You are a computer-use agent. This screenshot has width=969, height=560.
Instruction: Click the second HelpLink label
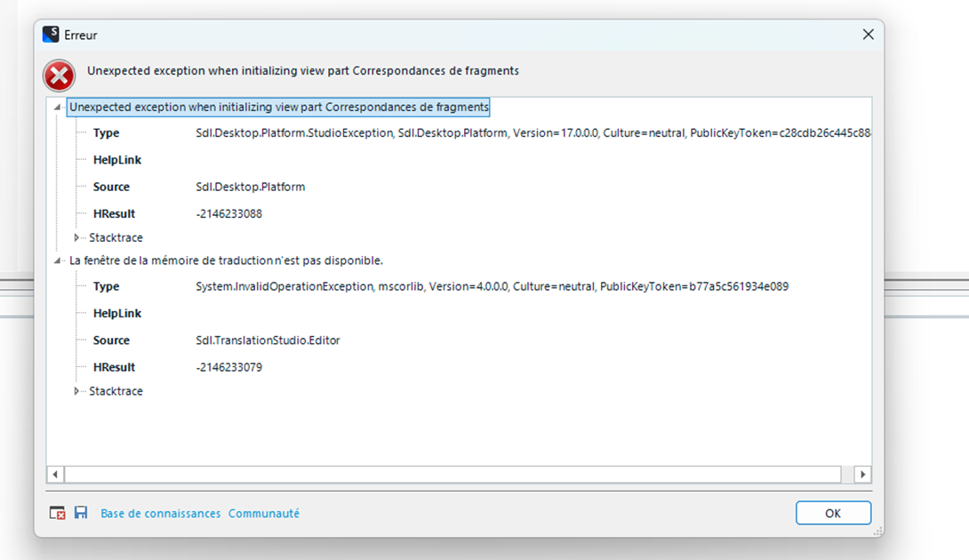117,314
